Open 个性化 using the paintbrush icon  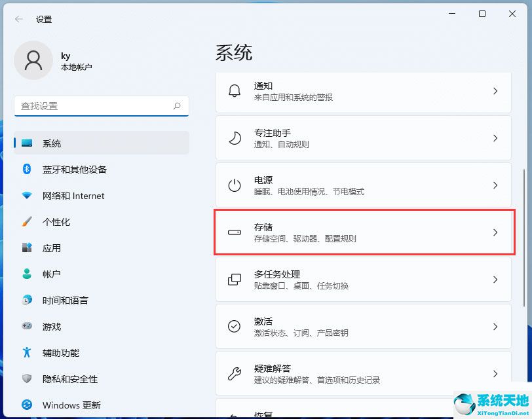point(27,222)
